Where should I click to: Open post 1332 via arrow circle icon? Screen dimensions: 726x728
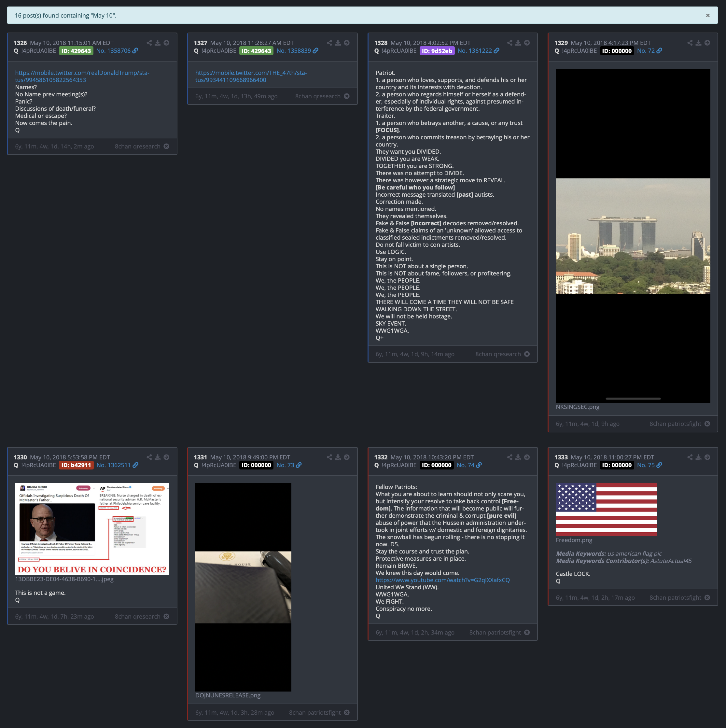(527, 457)
